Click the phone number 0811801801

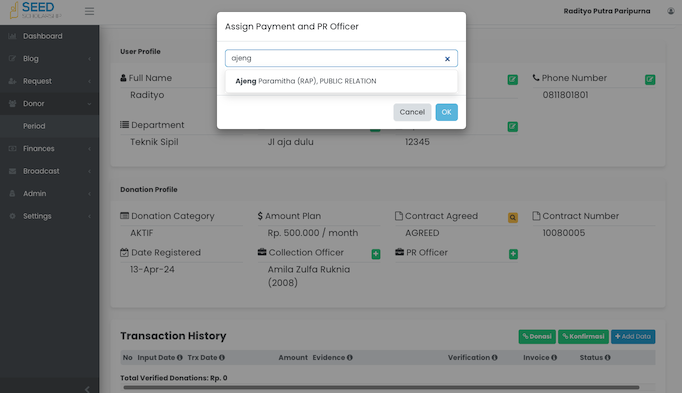click(x=565, y=95)
